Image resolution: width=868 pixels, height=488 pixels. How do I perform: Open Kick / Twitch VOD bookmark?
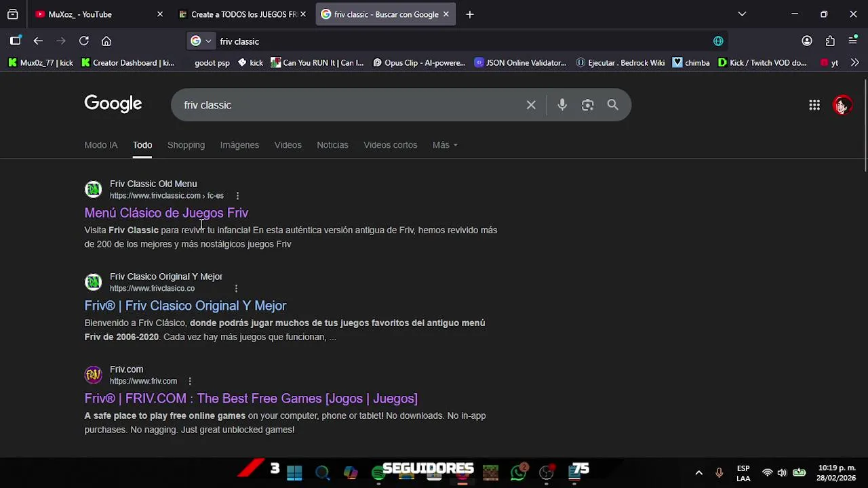(x=762, y=62)
